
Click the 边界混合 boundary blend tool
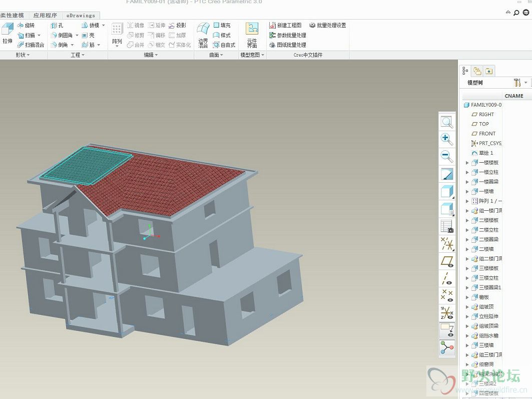(203, 35)
